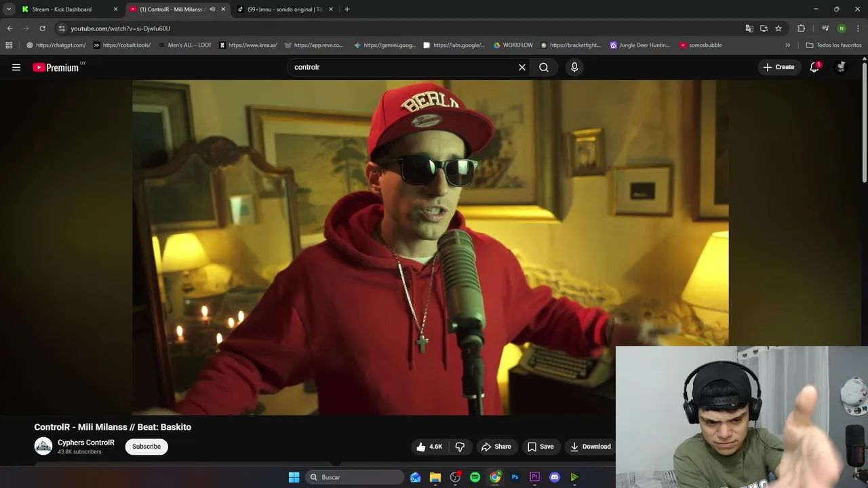View site information icon

[62, 28]
